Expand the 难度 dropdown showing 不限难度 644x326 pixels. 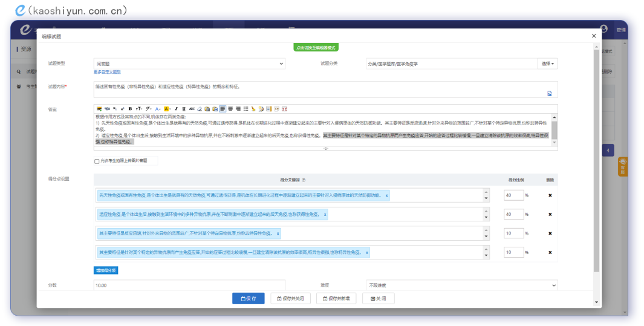pos(461,285)
